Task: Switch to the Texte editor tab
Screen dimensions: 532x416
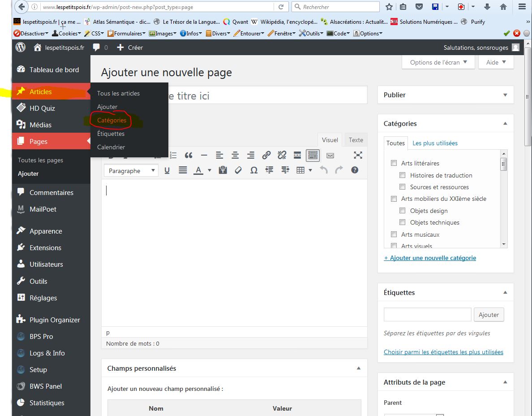Action: click(356, 140)
